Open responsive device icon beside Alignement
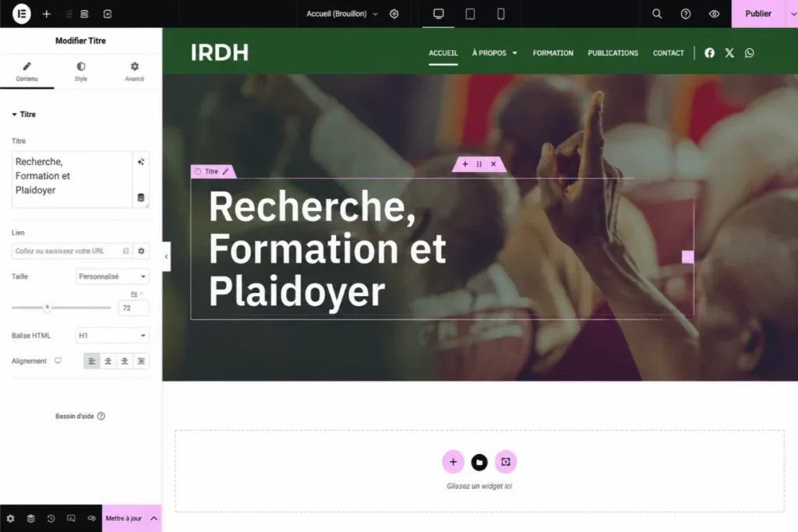This screenshot has height=532, width=798. pyautogui.click(x=58, y=361)
